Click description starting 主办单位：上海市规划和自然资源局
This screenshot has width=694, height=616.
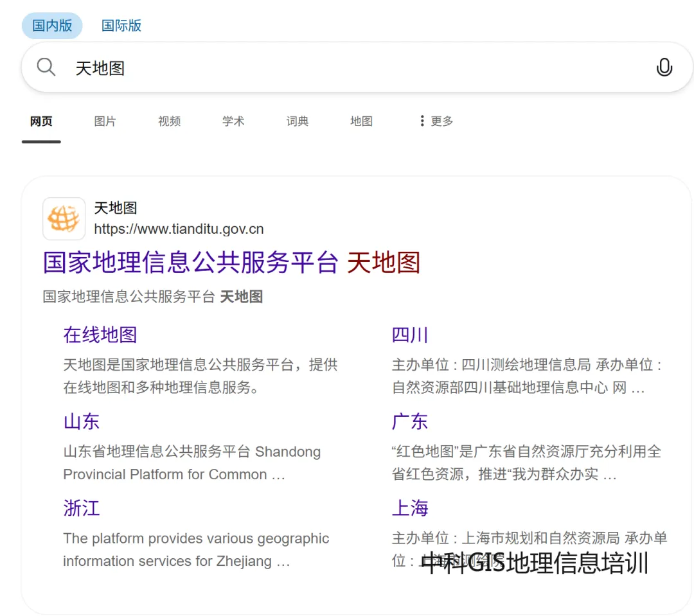coord(529,549)
